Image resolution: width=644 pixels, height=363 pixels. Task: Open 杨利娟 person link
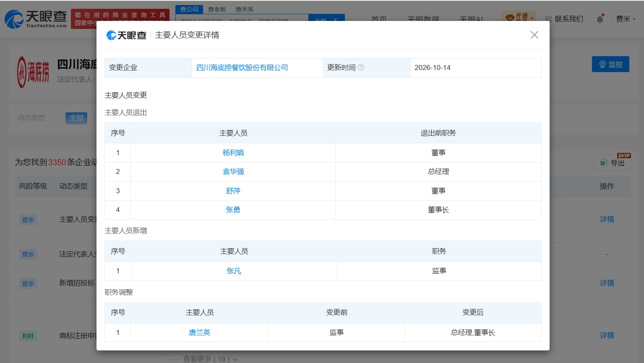[x=233, y=153]
